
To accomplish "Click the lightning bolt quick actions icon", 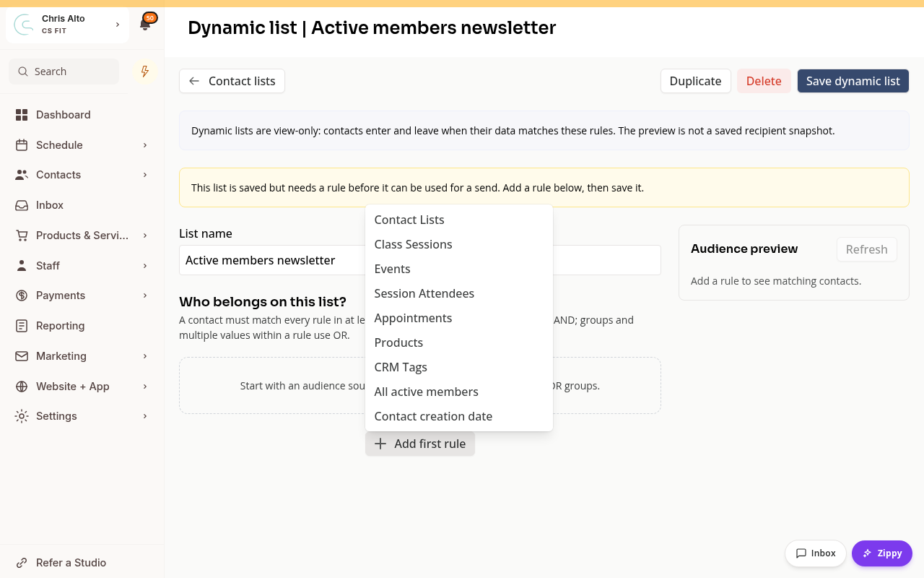I will [x=145, y=72].
